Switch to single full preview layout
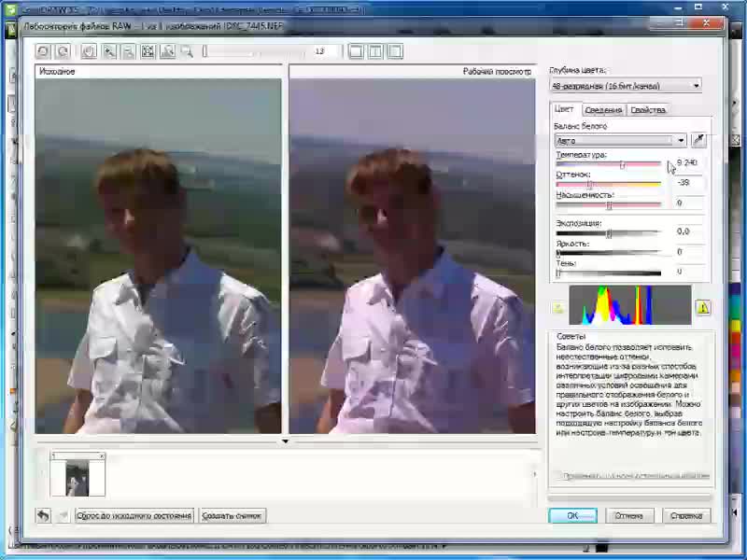Viewport: 747px width, 560px height. click(356, 51)
